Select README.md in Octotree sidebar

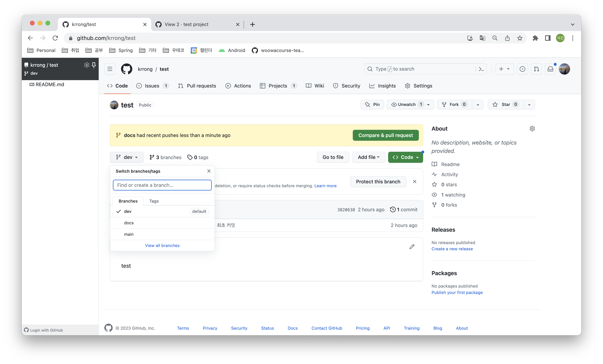coord(47,84)
